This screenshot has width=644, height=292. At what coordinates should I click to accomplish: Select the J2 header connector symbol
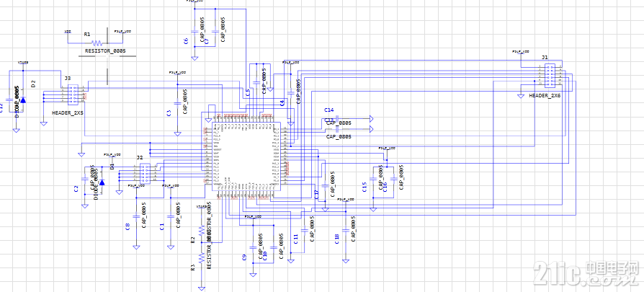point(146,173)
